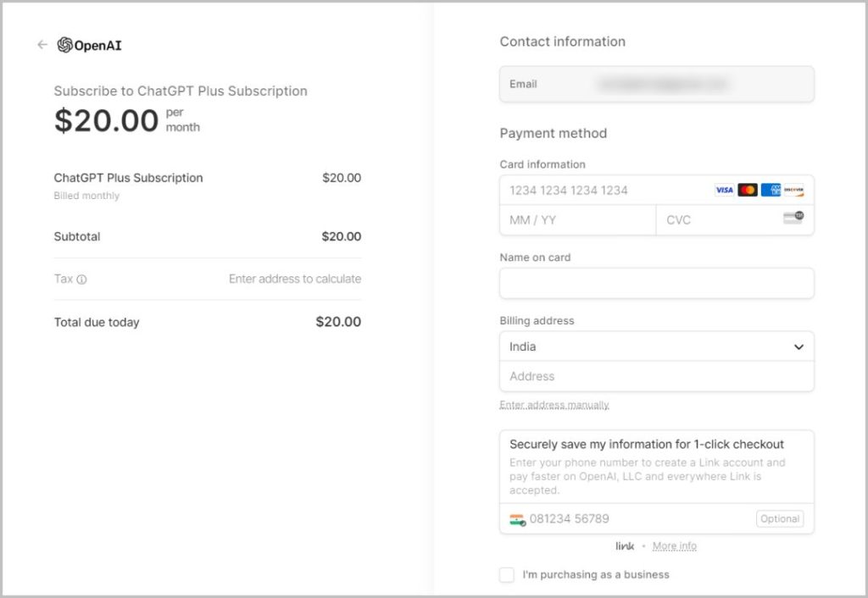Expand the India country dropdown
The image size is (868, 598).
click(x=657, y=346)
